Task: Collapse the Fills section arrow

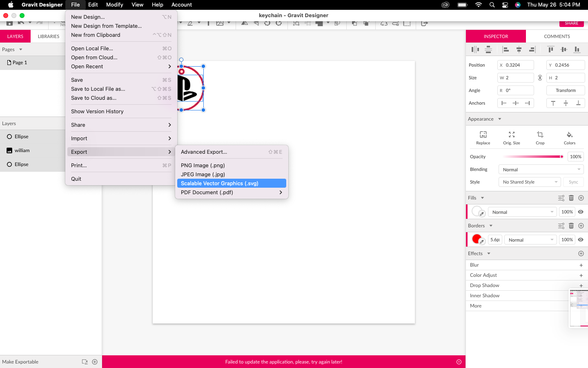Action: click(482, 198)
